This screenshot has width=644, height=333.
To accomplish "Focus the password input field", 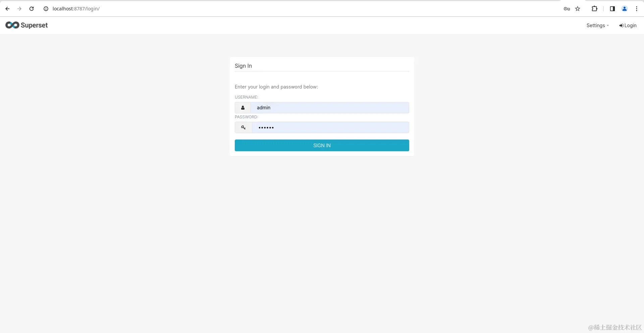I will (x=330, y=127).
